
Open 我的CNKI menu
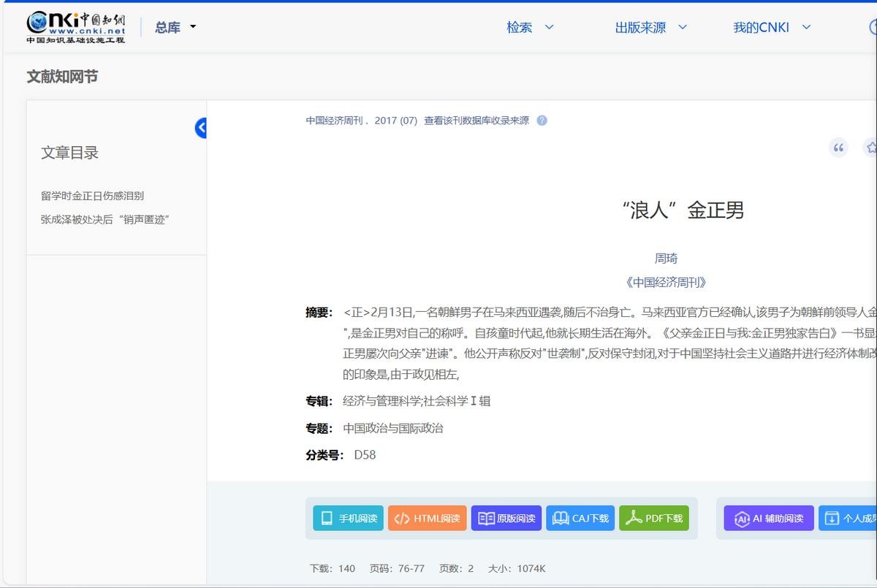772,27
